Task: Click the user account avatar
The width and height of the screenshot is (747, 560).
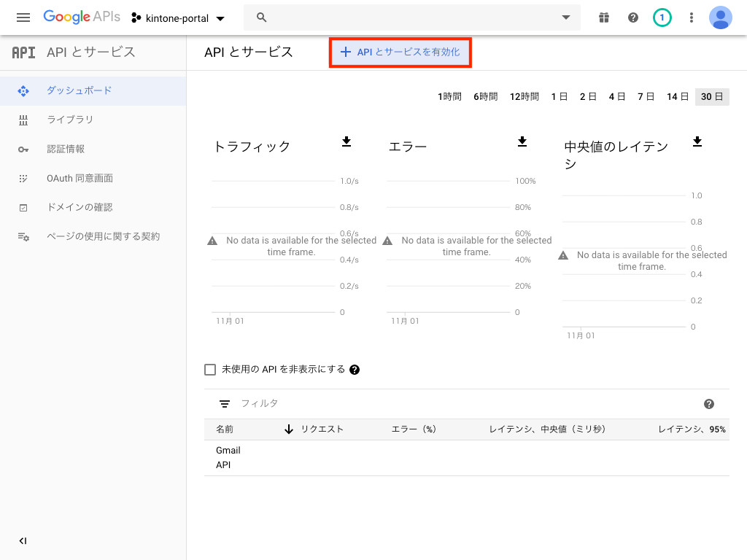Action: click(721, 17)
